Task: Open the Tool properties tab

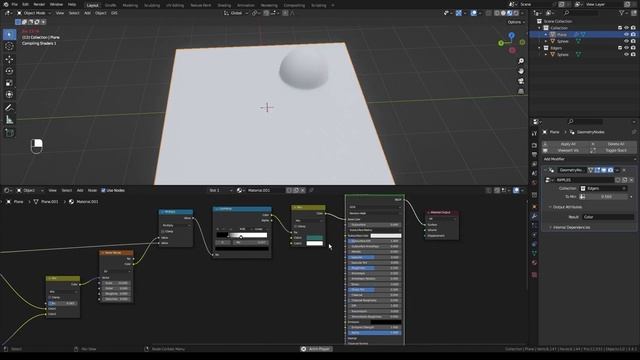Action: tap(534, 133)
